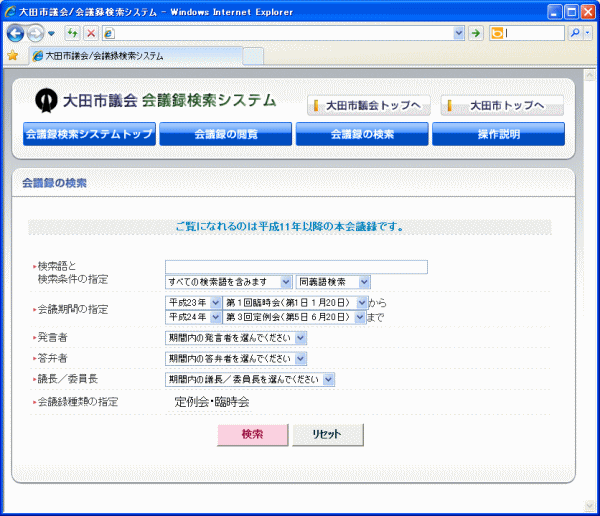The height and width of the screenshot is (516, 600).
Task: Open 会議録の閲覧 menu
Action: 226,134
